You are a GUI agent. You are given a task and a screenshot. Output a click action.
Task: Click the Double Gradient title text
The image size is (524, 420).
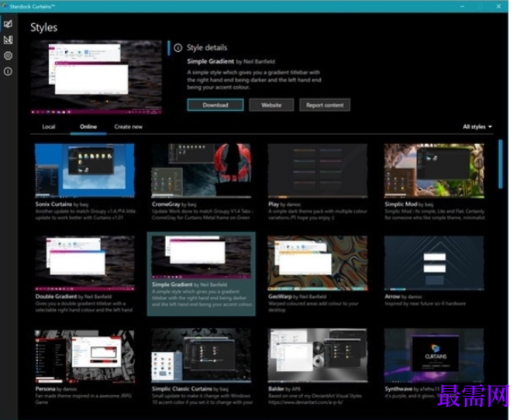(56, 296)
